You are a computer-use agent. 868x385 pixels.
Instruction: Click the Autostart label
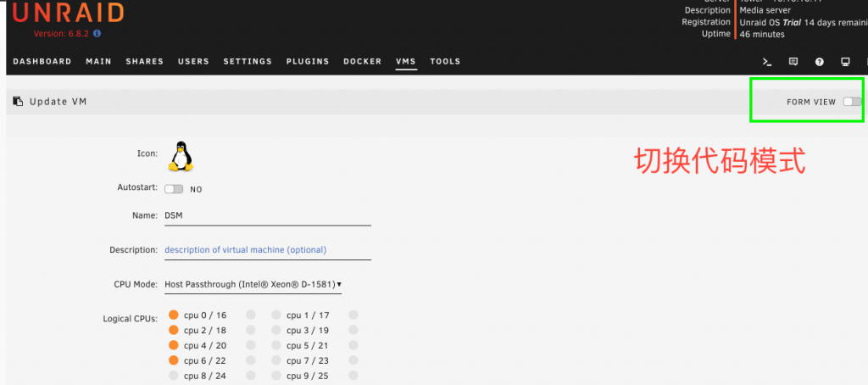[x=137, y=187]
